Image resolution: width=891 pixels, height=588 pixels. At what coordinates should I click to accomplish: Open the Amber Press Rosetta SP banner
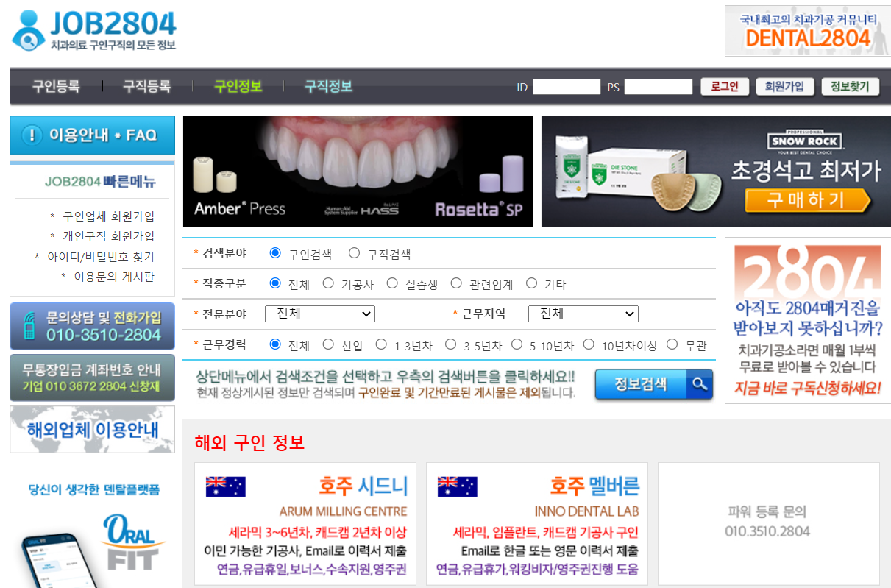pos(358,171)
